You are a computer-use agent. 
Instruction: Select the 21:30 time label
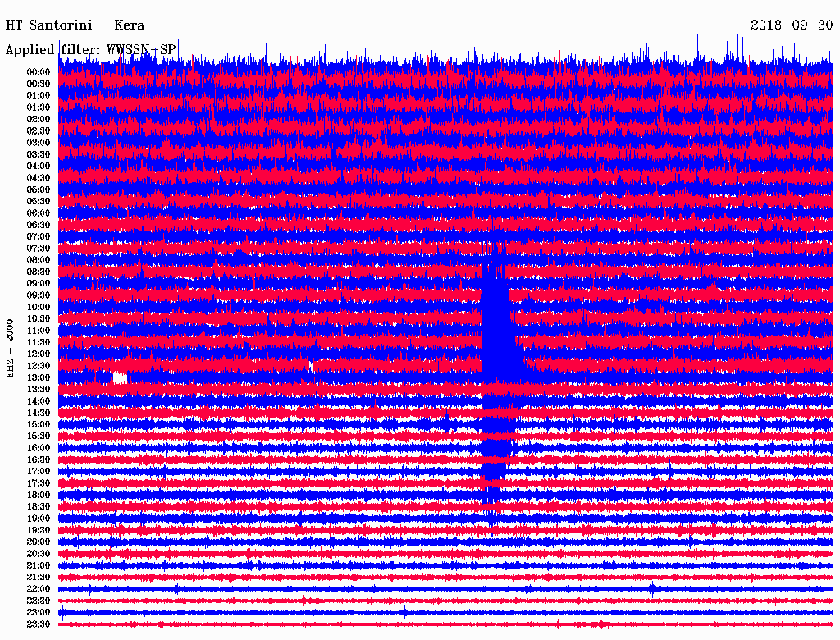[x=39, y=578]
